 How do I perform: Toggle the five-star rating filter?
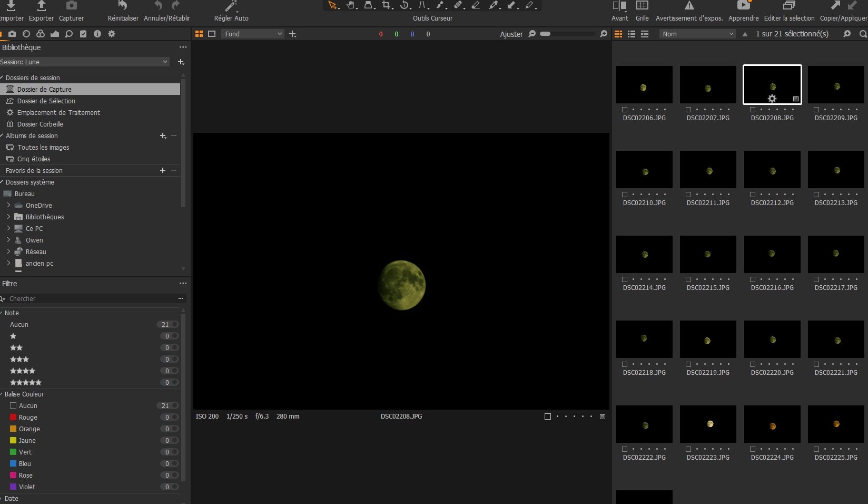(26, 383)
